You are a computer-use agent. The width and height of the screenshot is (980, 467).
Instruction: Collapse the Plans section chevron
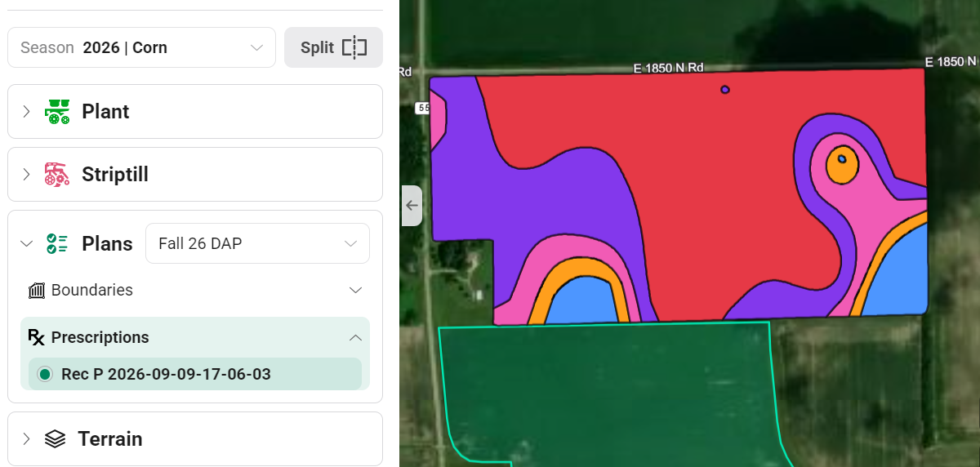pos(26,243)
